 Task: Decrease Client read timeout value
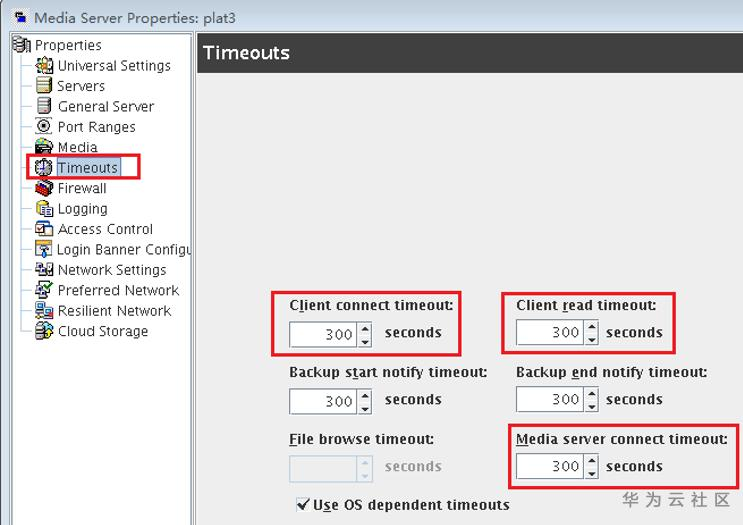(x=591, y=339)
